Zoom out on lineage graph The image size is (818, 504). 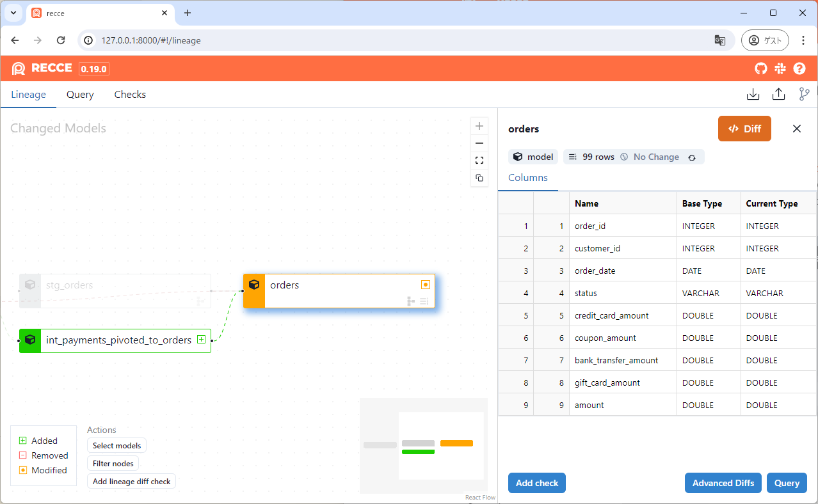coord(479,143)
